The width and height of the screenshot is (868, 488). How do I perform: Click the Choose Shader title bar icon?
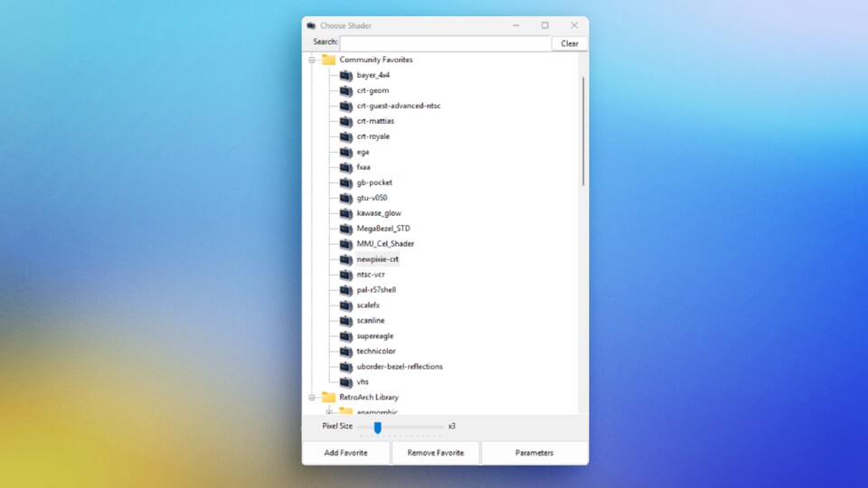[x=311, y=25]
